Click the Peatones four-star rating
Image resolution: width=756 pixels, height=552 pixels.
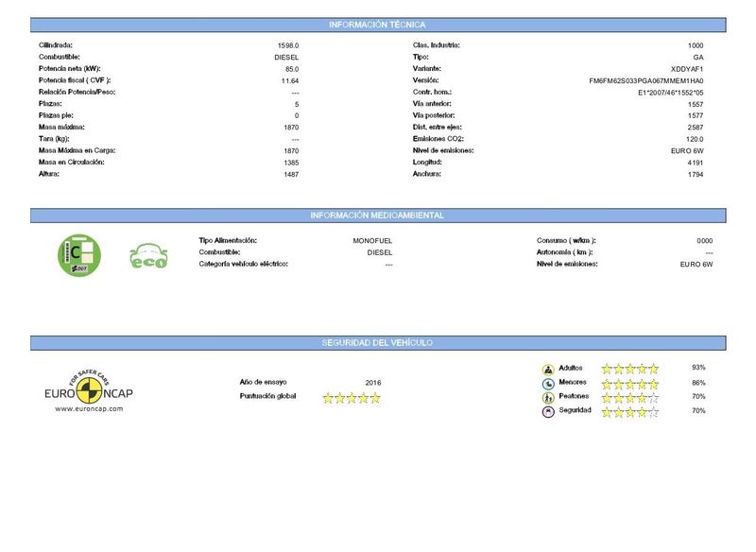(x=629, y=398)
